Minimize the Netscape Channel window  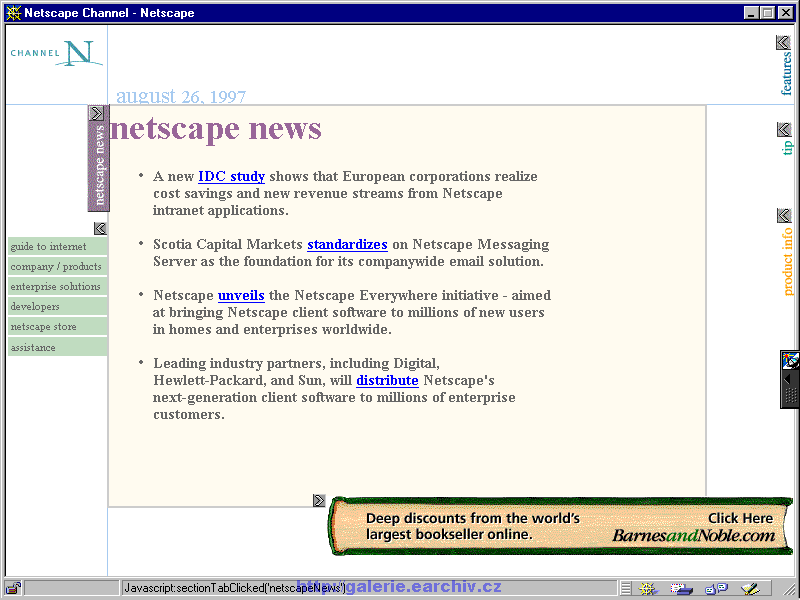750,13
